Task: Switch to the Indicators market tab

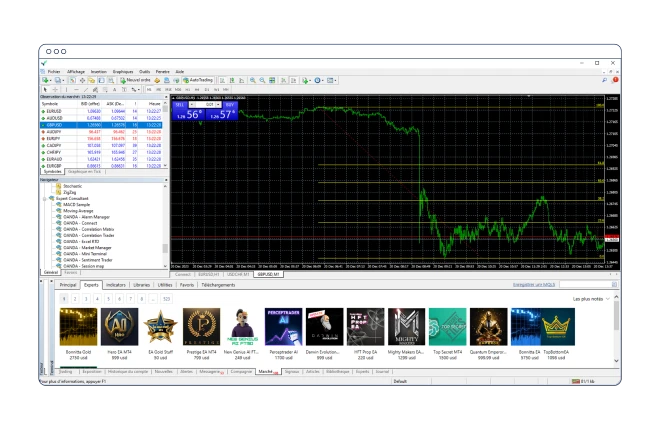Action: (116, 285)
